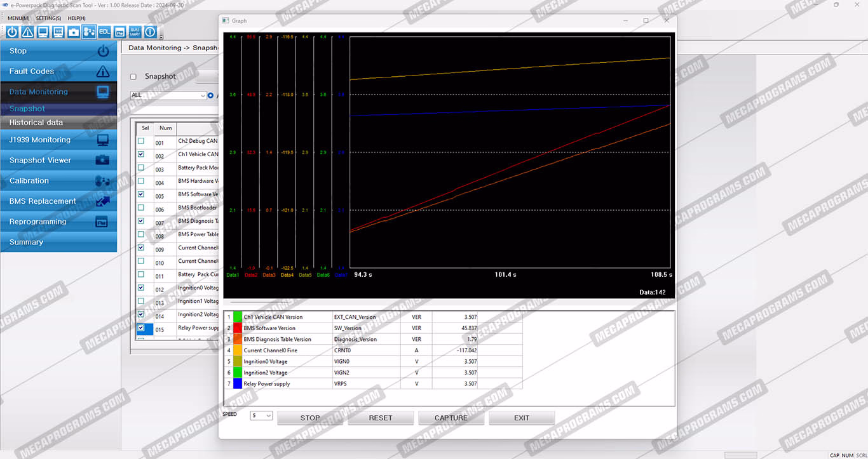The height and width of the screenshot is (459, 868).
Task: Open the info toolbar icon
Action: tap(151, 32)
